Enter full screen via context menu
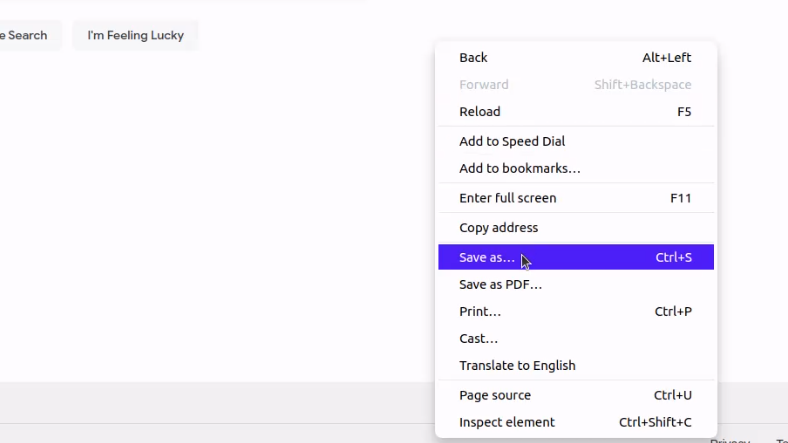Screen dimensions: 788x443 (507, 198)
